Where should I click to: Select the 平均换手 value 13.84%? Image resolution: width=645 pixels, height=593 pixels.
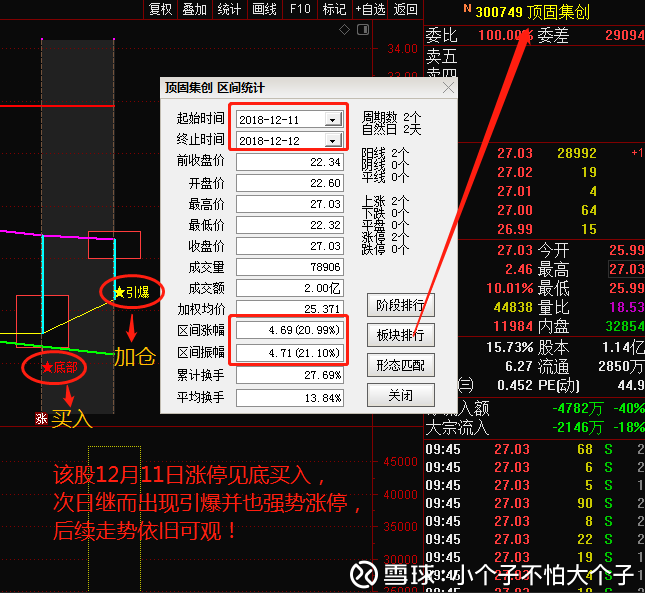click(290, 398)
